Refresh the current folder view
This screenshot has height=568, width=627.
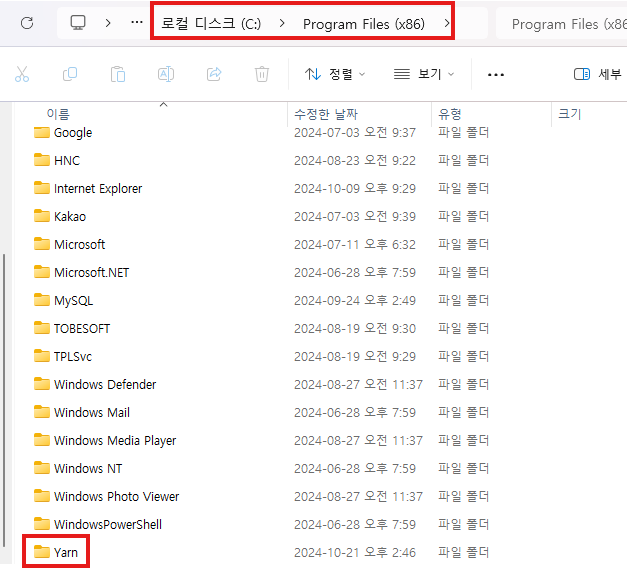pyautogui.click(x=27, y=23)
